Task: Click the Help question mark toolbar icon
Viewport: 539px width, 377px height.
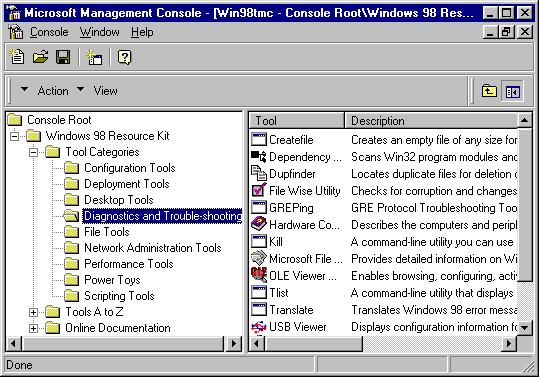Action: [124, 57]
